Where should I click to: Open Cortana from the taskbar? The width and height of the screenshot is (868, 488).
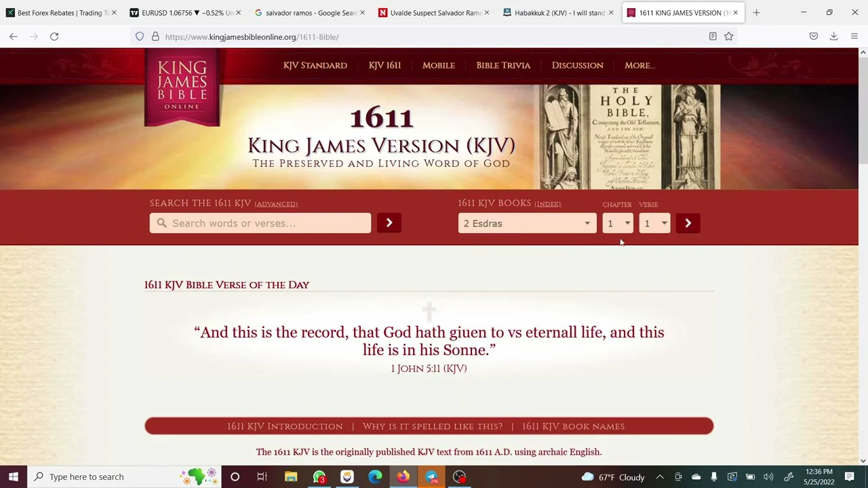(x=235, y=476)
